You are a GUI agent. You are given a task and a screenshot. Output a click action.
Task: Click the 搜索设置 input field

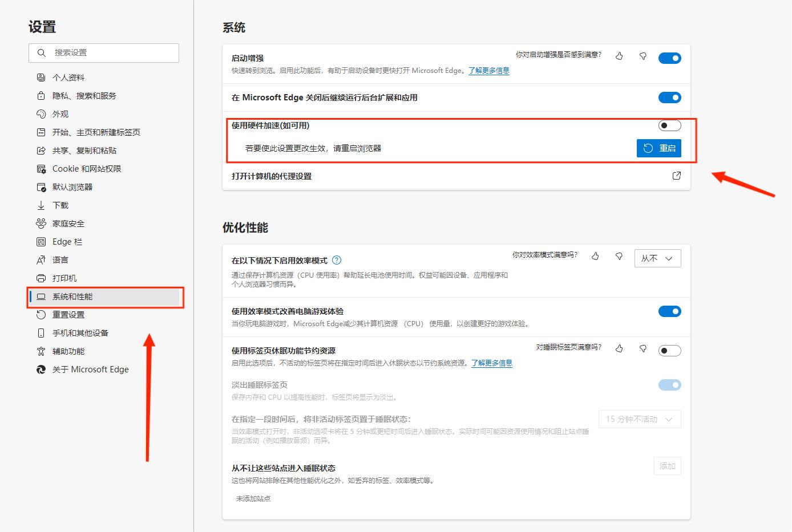[103, 52]
